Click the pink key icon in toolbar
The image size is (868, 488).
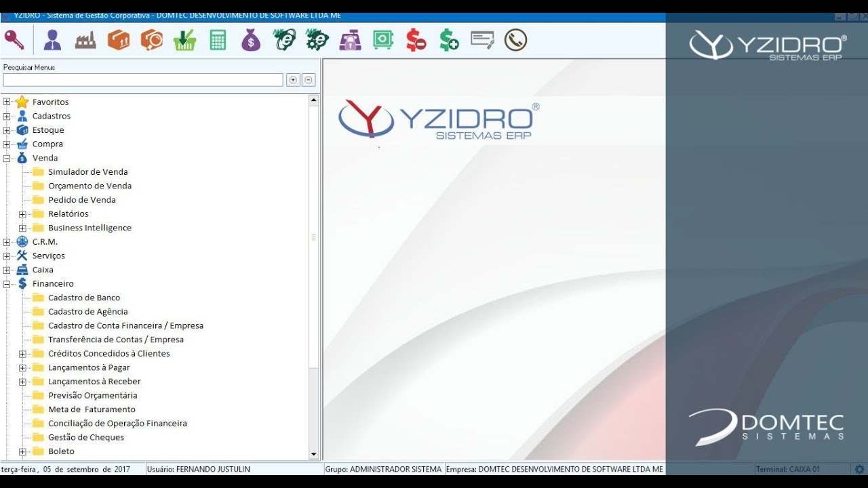(x=14, y=40)
